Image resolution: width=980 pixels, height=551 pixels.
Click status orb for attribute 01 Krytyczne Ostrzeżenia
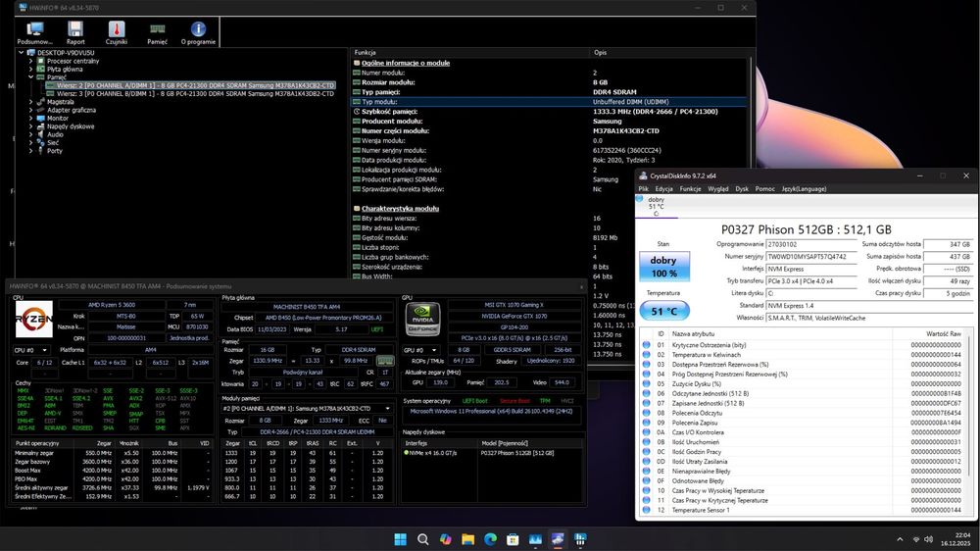click(x=646, y=344)
